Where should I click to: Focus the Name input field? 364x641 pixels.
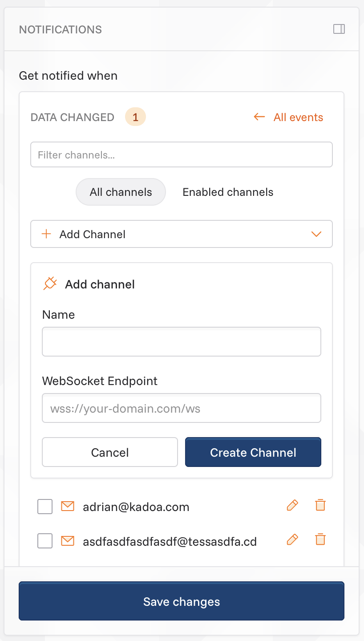(x=182, y=341)
